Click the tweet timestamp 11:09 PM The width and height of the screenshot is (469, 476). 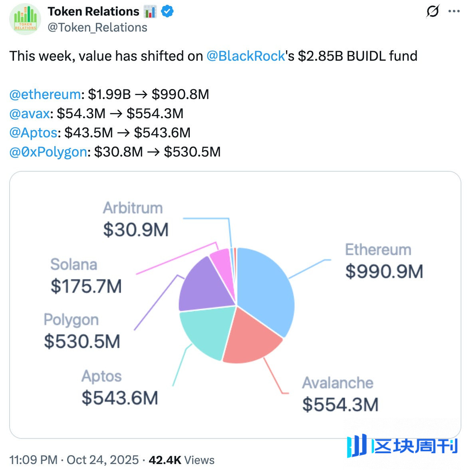(34, 460)
